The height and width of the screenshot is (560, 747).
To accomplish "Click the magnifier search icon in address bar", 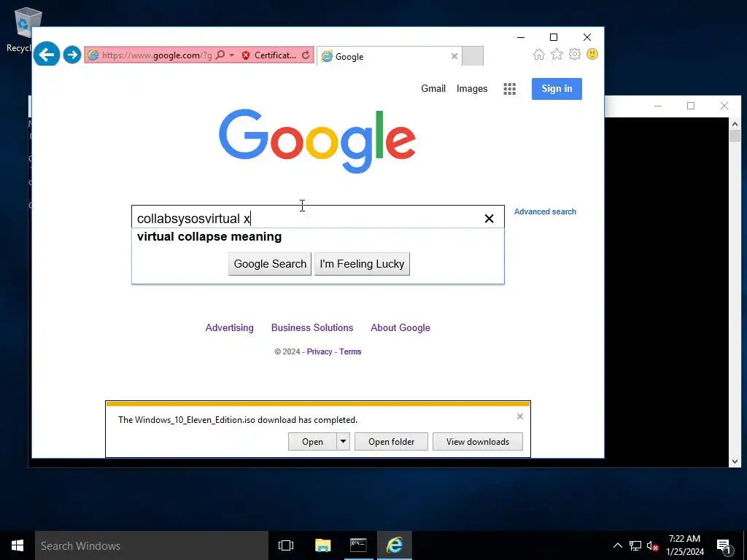I will click(x=220, y=55).
